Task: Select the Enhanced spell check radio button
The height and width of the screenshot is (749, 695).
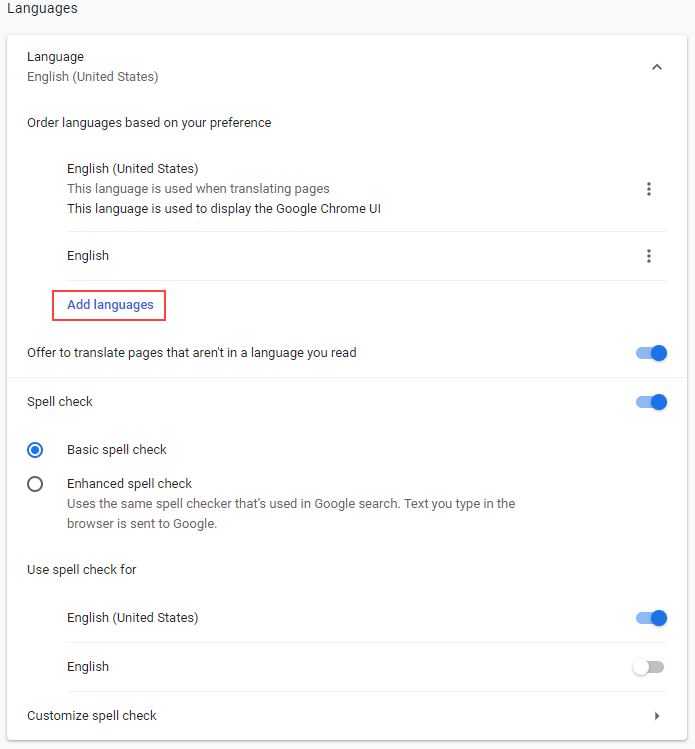Action: pos(36,484)
